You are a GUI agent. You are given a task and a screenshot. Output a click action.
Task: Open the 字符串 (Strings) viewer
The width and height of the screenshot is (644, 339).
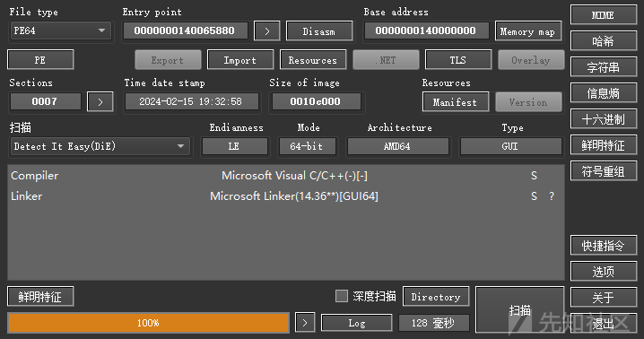click(604, 67)
